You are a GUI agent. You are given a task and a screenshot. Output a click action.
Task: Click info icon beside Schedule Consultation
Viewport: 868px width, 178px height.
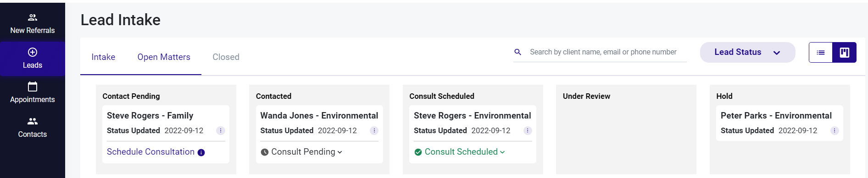(201, 152)
